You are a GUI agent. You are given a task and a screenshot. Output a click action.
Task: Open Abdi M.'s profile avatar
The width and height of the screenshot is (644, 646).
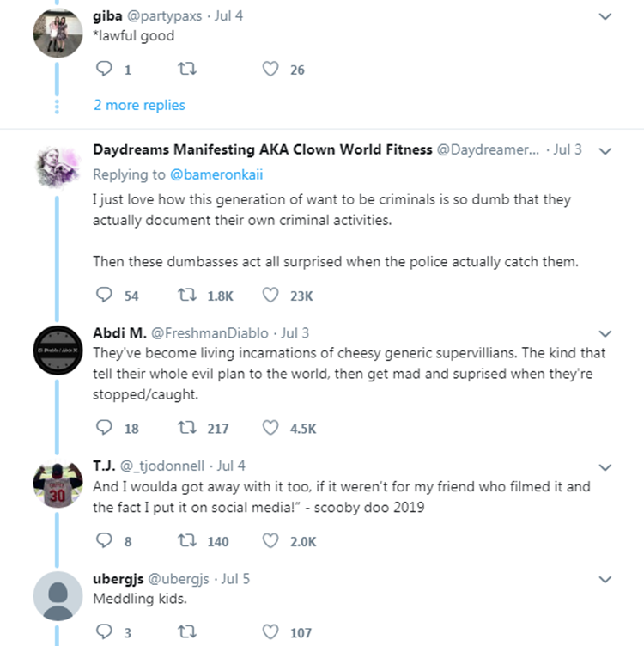pos(57,350)
